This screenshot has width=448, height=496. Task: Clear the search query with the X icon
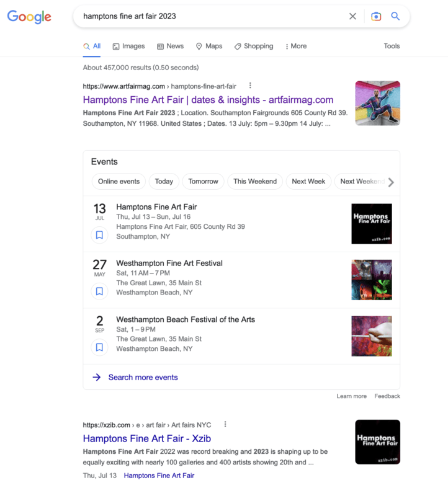(352, 16)
